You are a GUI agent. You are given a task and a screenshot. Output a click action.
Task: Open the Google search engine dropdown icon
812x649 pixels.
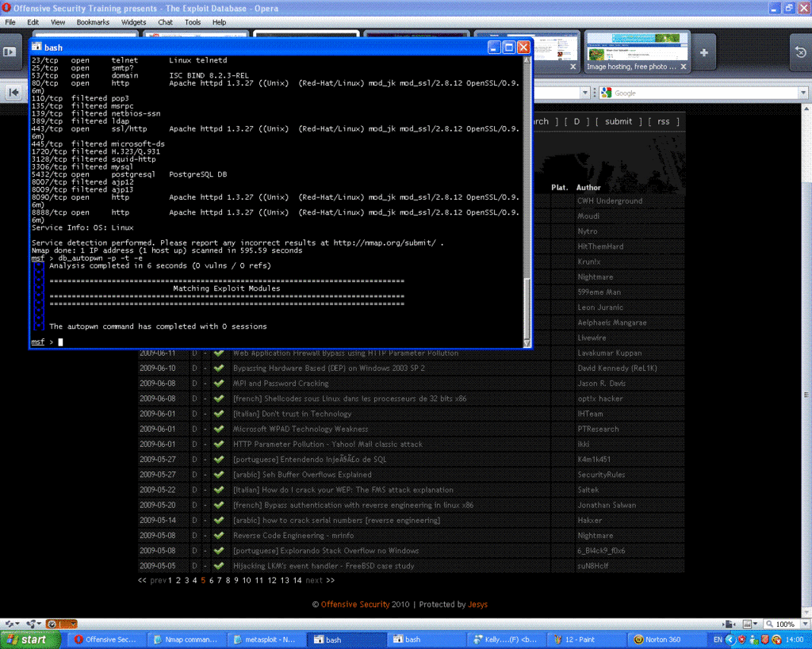pyautogui.click(x=606, y=94)
